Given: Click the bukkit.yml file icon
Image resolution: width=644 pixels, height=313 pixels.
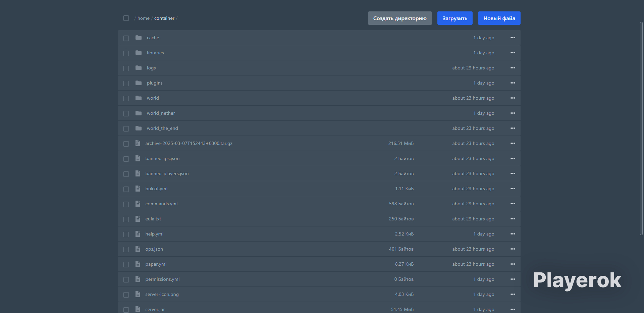Looking at the screenshot, I should [x=138, y=189].
